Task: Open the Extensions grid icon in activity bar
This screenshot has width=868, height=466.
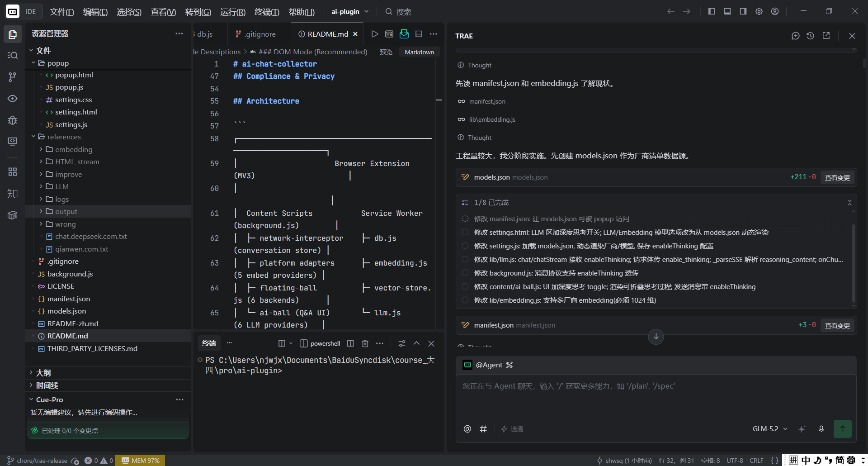Action: tap(13, 171)
